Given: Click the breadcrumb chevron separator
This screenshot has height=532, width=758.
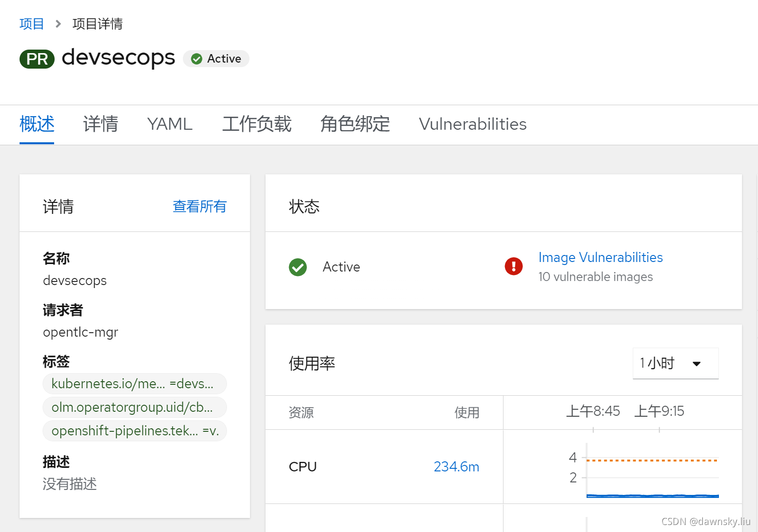Looking at the screenshot, I should [59, 24].
